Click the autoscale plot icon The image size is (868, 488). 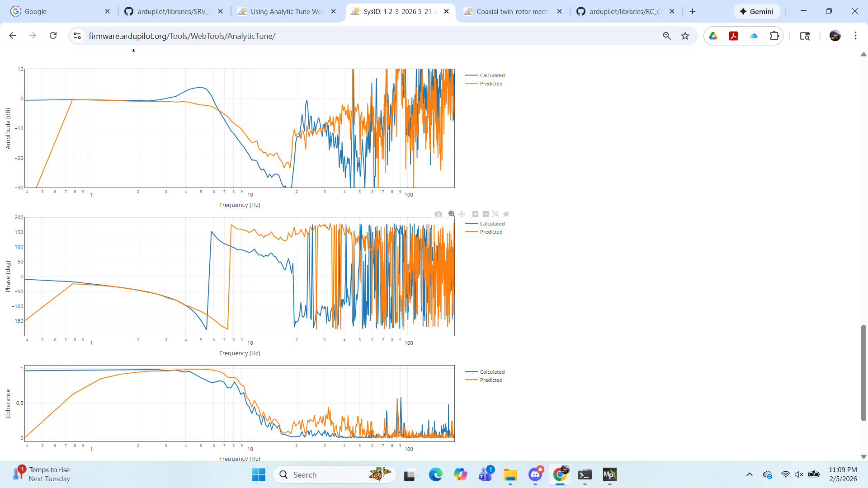[x=496, y=214]
